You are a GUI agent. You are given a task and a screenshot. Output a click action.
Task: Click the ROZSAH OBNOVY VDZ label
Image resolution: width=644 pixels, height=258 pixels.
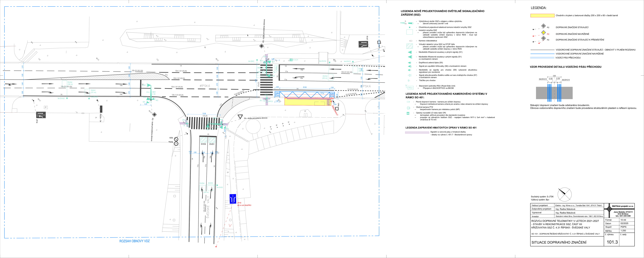click(x=134, y=241)
